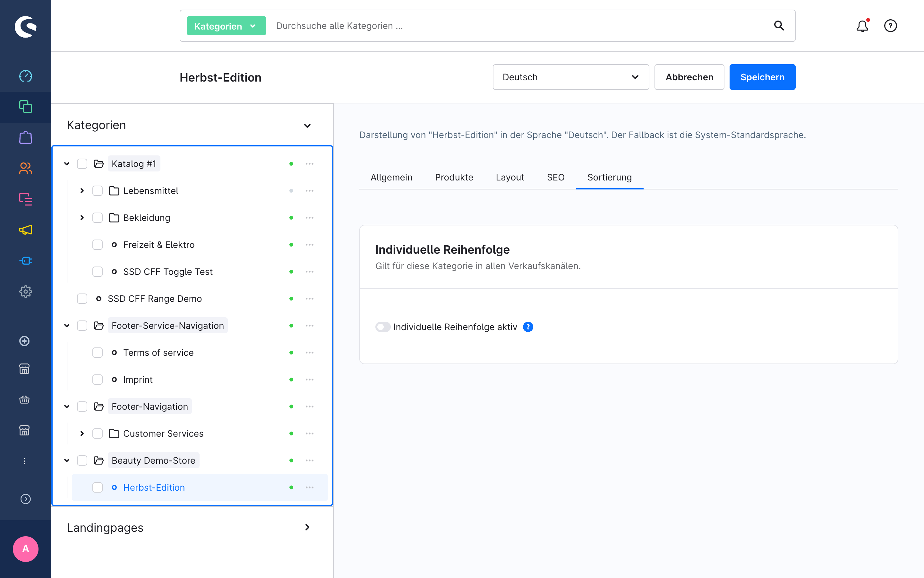Viewport: 924px width, 578px height.
Task: Click the search magnifier icon
Action: (779, 26)
